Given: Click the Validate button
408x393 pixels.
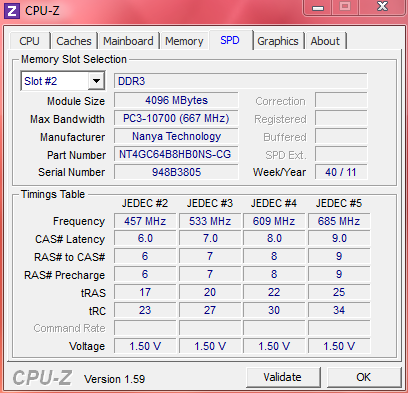Looking at the screenshot, I should [x=283, y=377].
